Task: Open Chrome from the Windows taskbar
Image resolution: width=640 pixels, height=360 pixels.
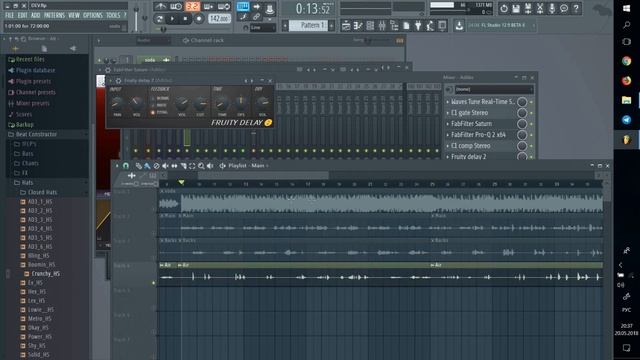Action: pos(627,61)
